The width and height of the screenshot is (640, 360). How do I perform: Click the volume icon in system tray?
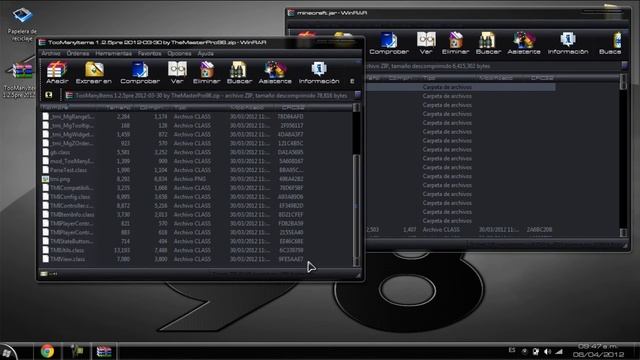547,351
